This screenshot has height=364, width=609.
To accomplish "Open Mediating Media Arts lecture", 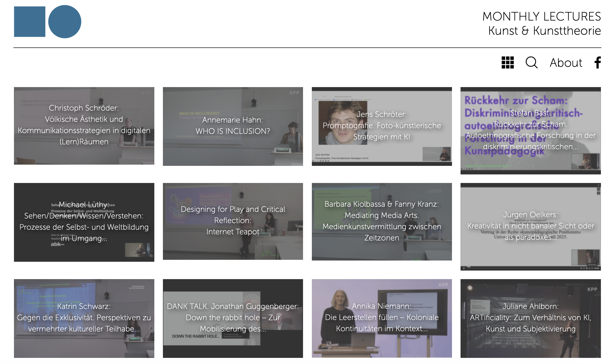I will point(382,221).
